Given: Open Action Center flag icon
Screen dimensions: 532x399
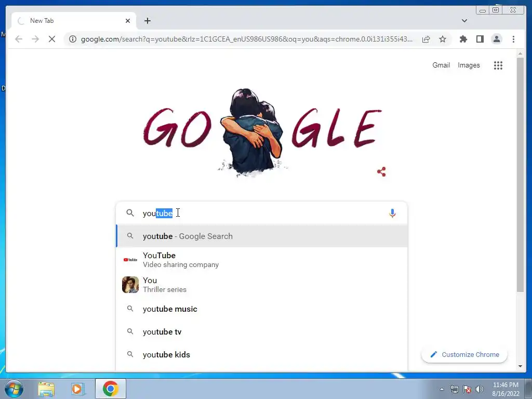Looking at the screenshot, I should click(467, 389).
